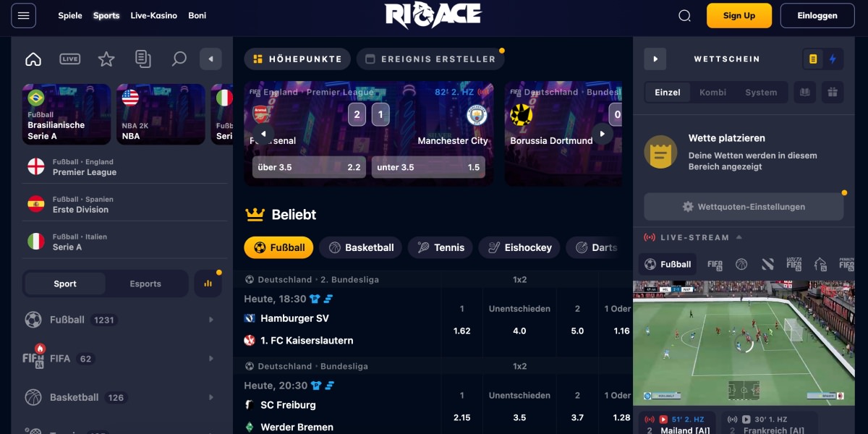
Task: Open the hamburger menu
Action: tap(23, 15)
